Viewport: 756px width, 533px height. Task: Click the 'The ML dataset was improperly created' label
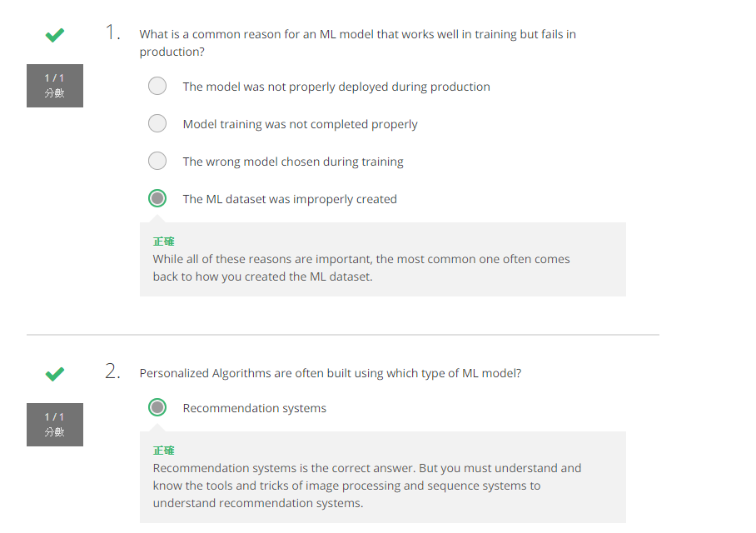[x=290, y=199]
